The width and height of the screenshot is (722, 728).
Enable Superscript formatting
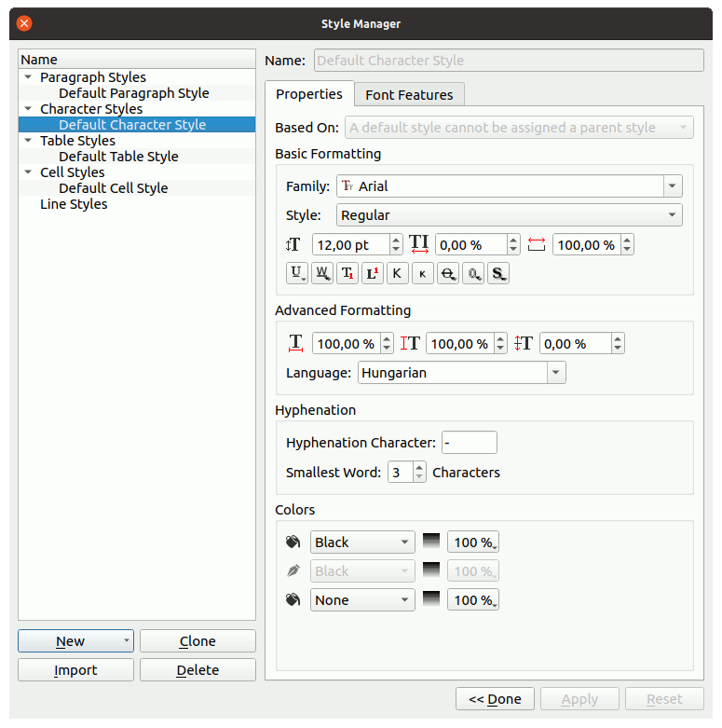[x=373, y=273]
